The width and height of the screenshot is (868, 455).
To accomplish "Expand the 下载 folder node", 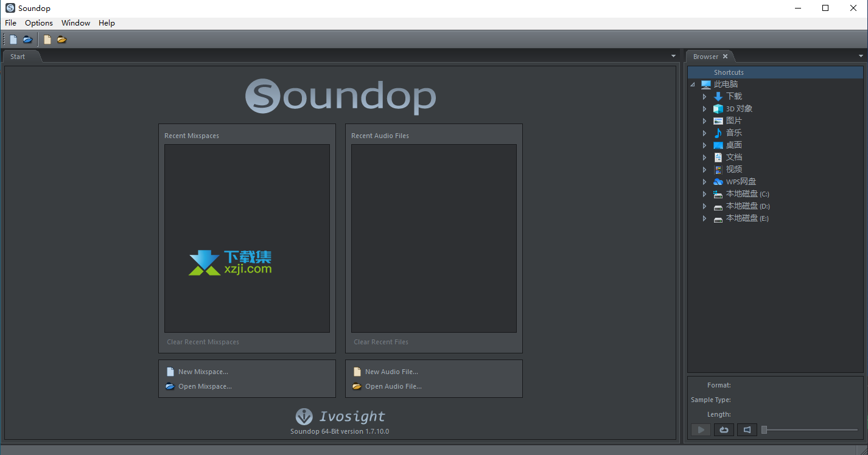I will pyautogui.click(x=705, y=97).
